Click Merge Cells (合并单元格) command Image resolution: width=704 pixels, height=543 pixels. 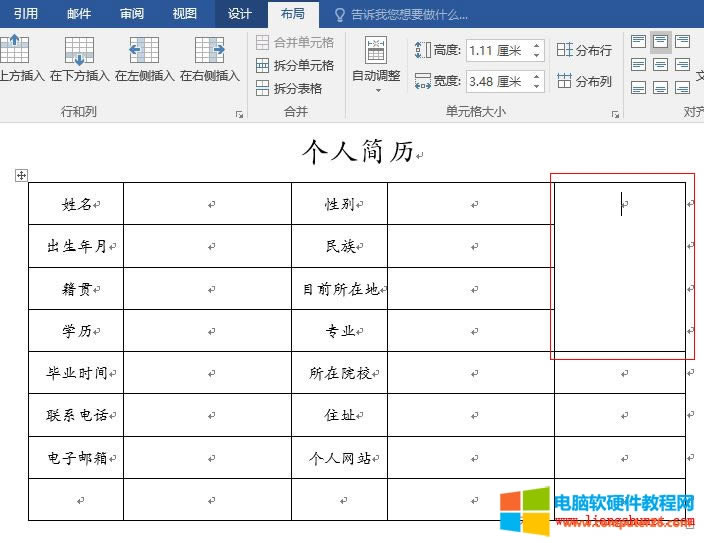click(295, 43)
